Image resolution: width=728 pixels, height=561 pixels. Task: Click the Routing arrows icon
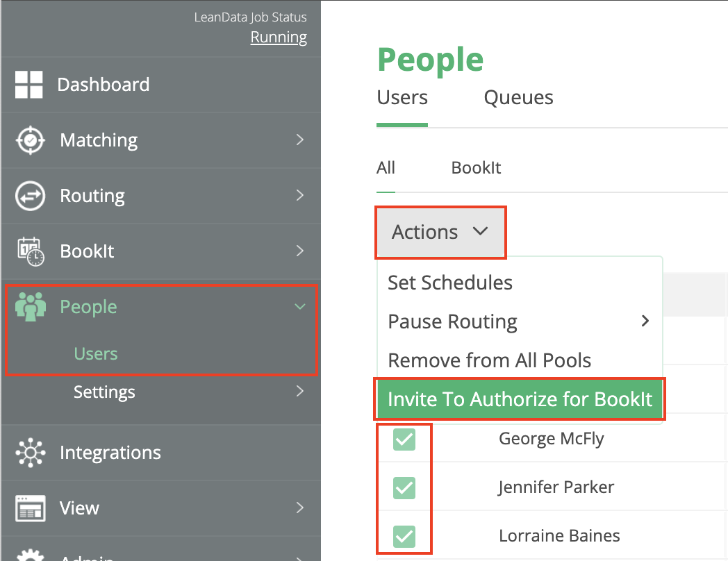point(30,196)
